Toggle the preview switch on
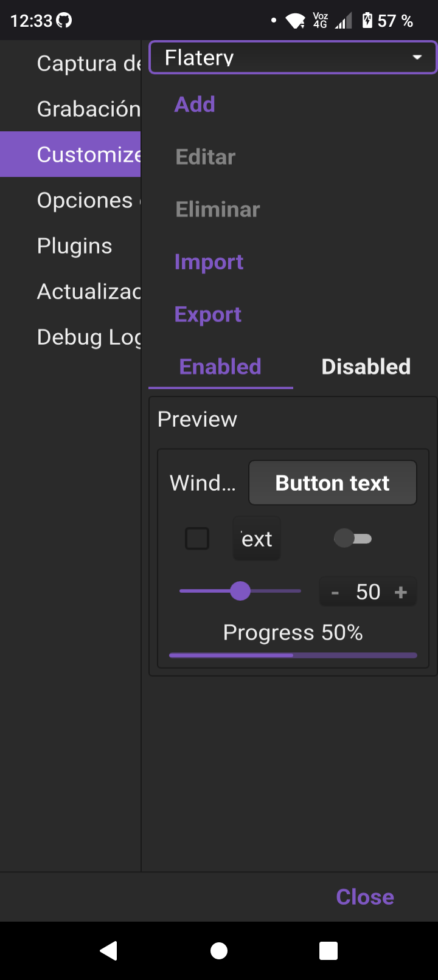Screen dimensions: 438x980 [353, 539]
